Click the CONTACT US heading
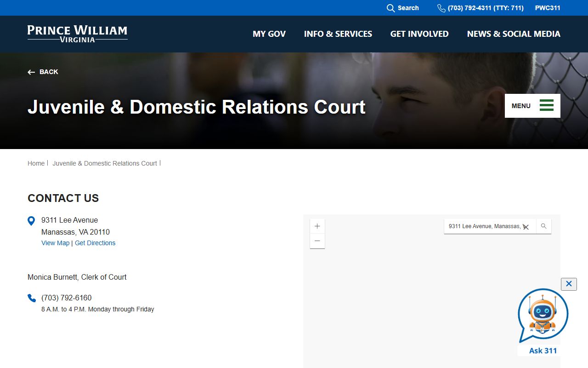 tap(63, 198)
